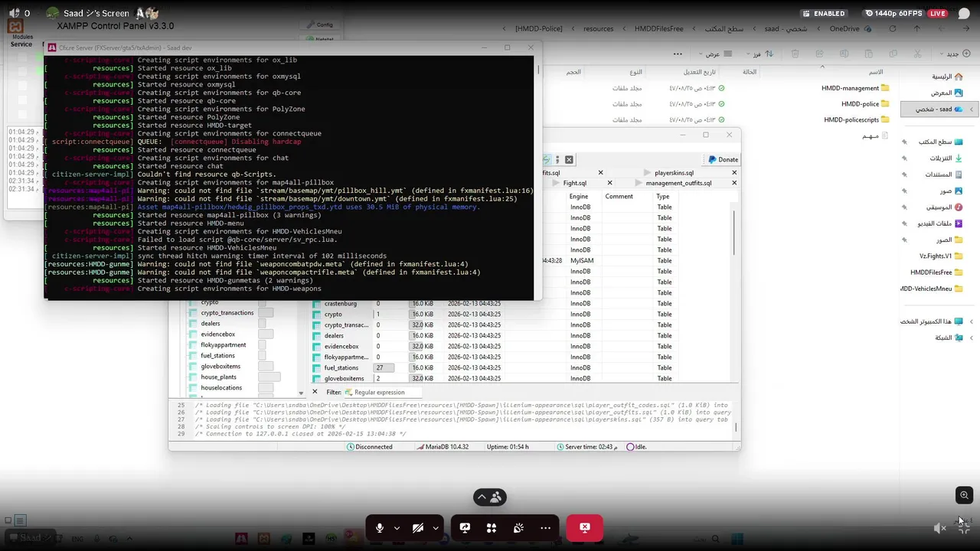The height and width of the screenshot is (551, 980).
Task: Click the 1440p 60FPS quality badge
Action: [905, 13]
